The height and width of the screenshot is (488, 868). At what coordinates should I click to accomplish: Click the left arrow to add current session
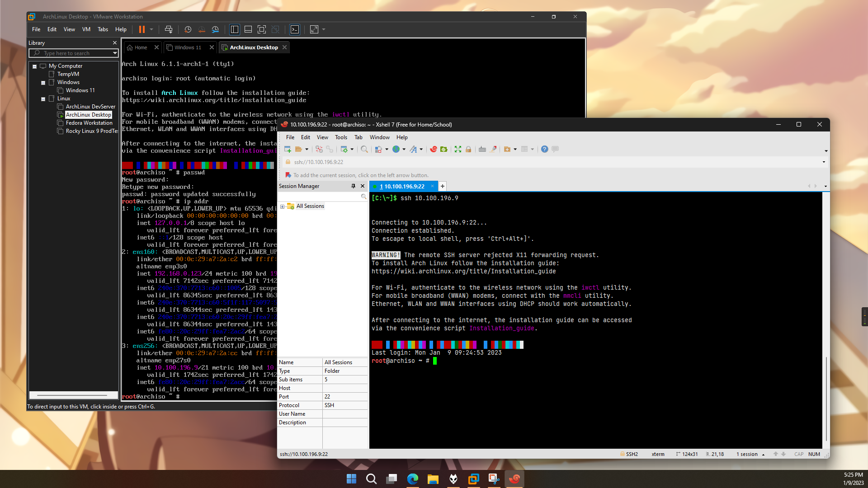[288, 175]
